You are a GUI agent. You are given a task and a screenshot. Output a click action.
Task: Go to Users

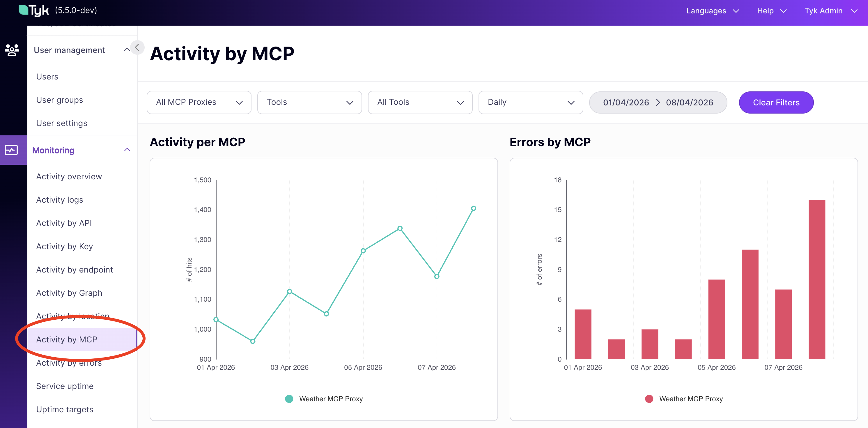coord(47,77)
